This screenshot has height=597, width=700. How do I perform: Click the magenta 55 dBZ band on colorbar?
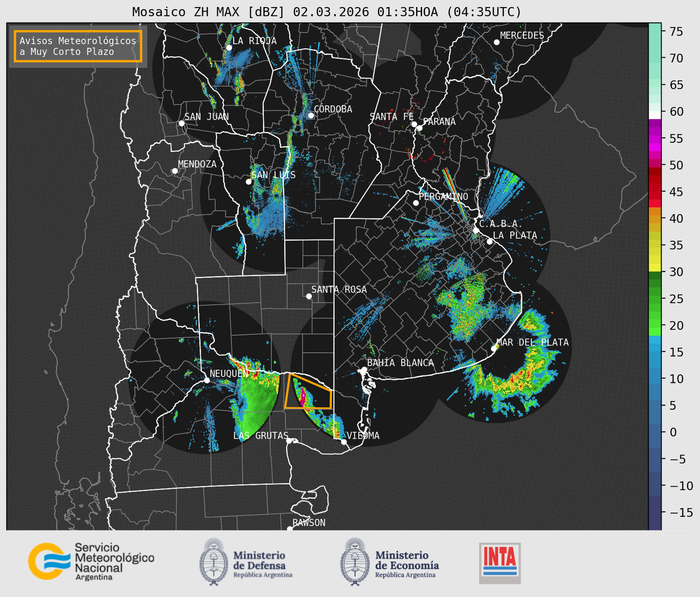point(655,139)
